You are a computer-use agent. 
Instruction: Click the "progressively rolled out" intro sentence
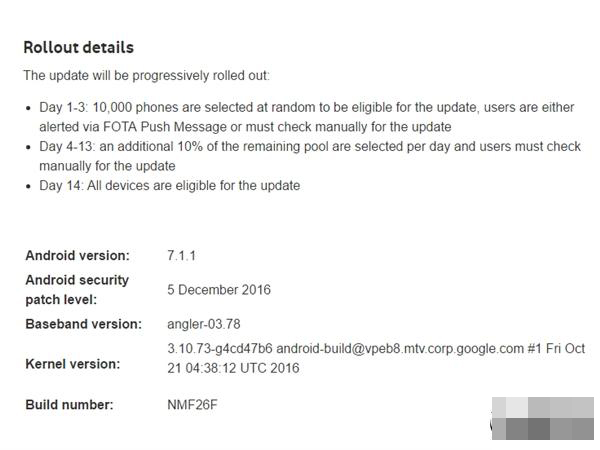point(147,75)
